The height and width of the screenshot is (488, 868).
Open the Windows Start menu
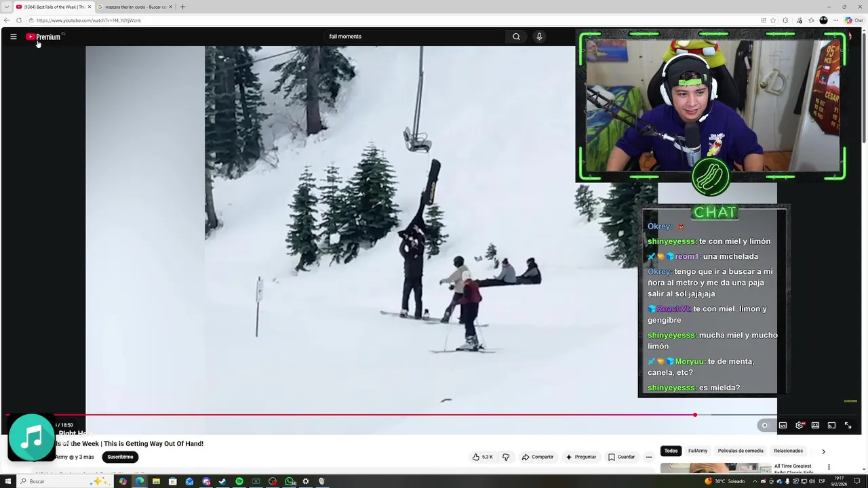pos(7,481)
